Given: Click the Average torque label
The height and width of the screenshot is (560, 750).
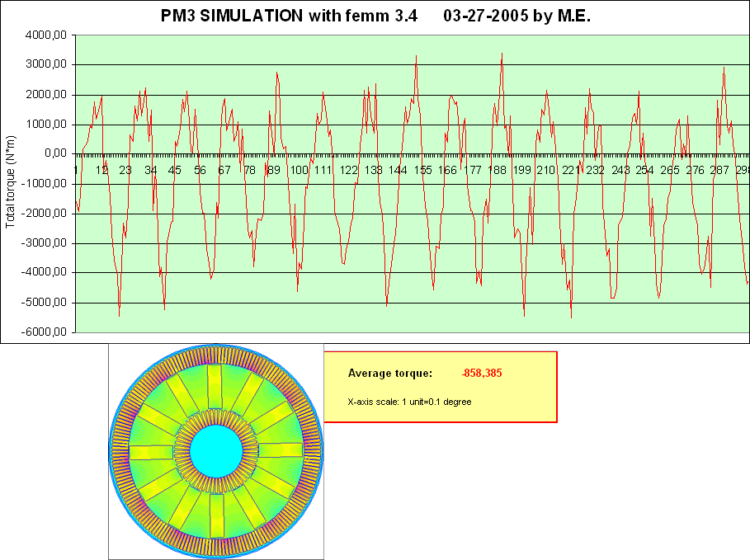Looking at the screenshot, I should [389, 374].
